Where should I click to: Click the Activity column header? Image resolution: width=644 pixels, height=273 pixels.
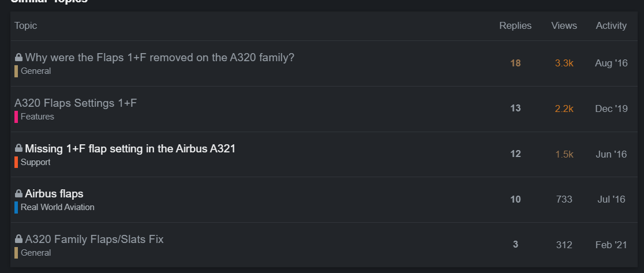point(611,26)
